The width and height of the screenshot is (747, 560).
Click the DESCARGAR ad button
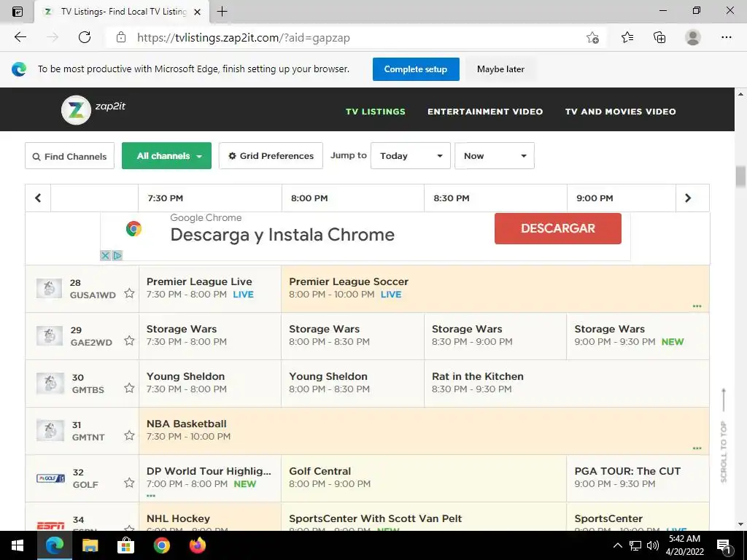click(558, 228)
